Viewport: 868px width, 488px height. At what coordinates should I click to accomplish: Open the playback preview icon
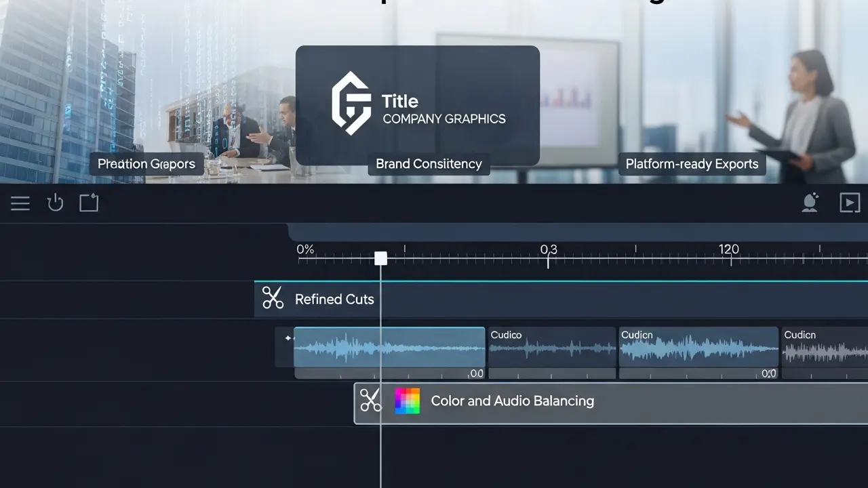[850, 202]
